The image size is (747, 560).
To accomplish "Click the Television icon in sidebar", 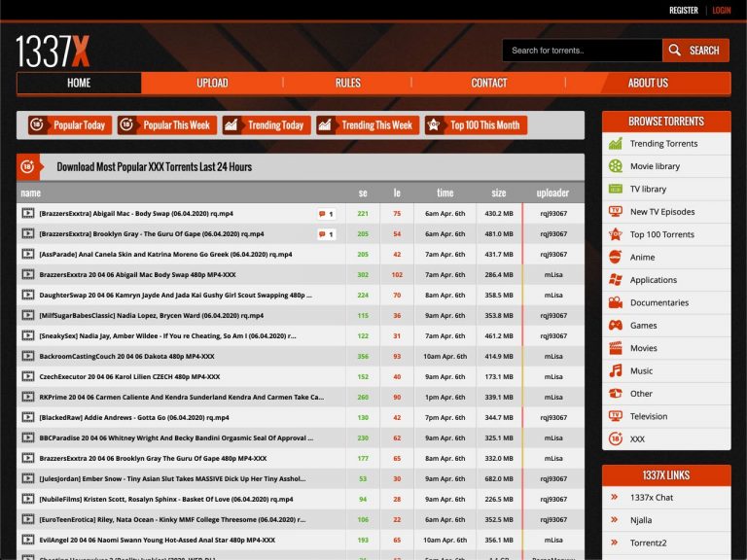I will coord(615,416).
